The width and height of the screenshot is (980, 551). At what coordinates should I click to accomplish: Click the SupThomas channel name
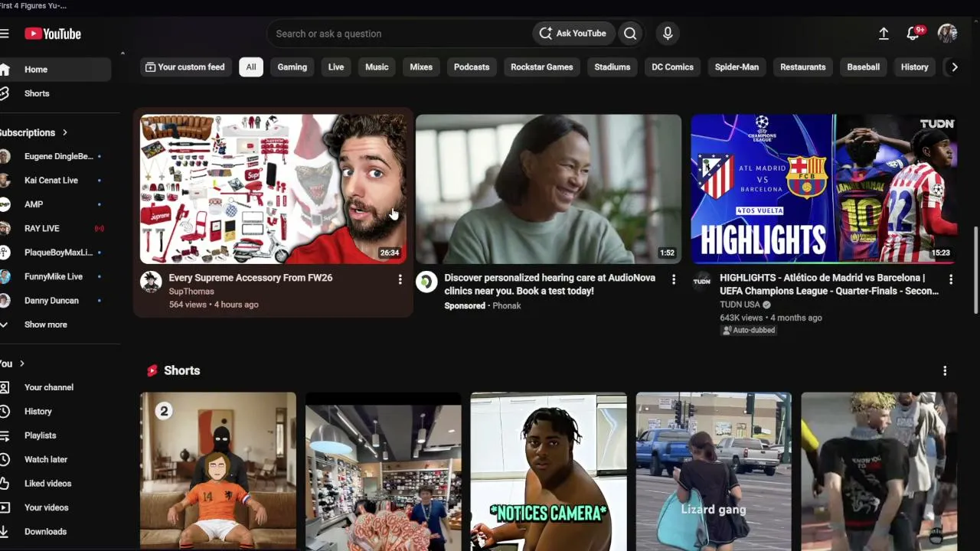(x=191, y=292)
